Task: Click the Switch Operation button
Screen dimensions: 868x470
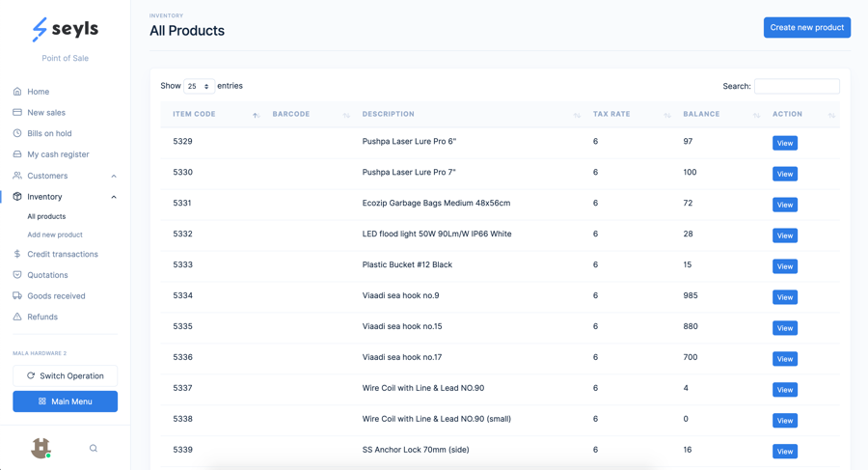Action: [x=66, y=375]
